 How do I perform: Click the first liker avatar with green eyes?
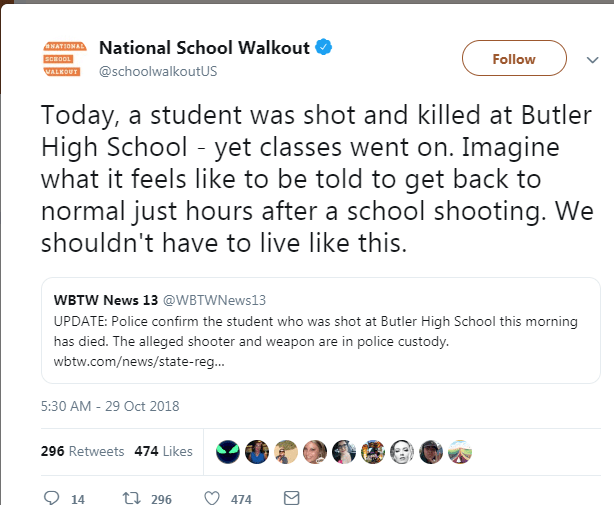[x=228, y=451]
